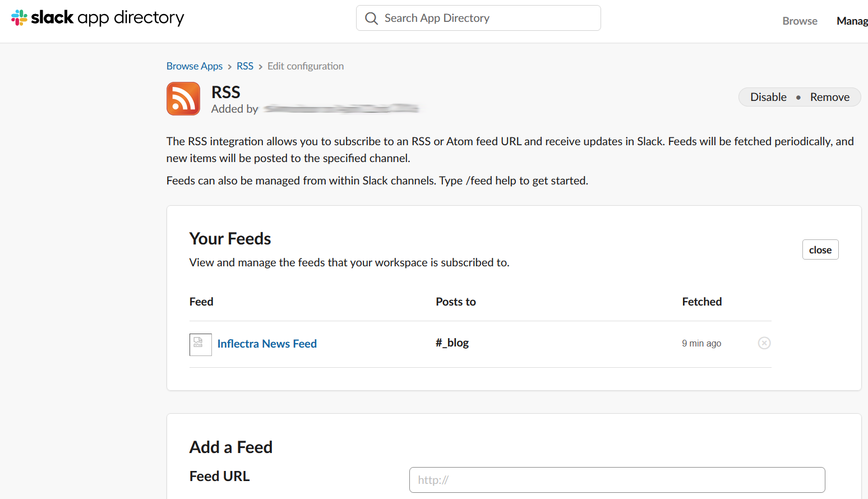Click the Slack logo icon
Screen dimensions: 868x499
point(19,18)
